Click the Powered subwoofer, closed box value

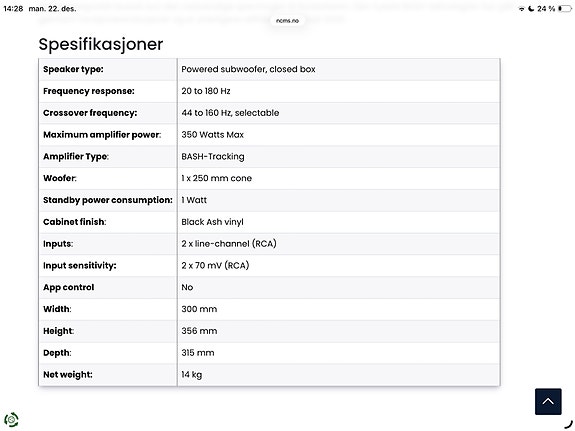[248, 69]
